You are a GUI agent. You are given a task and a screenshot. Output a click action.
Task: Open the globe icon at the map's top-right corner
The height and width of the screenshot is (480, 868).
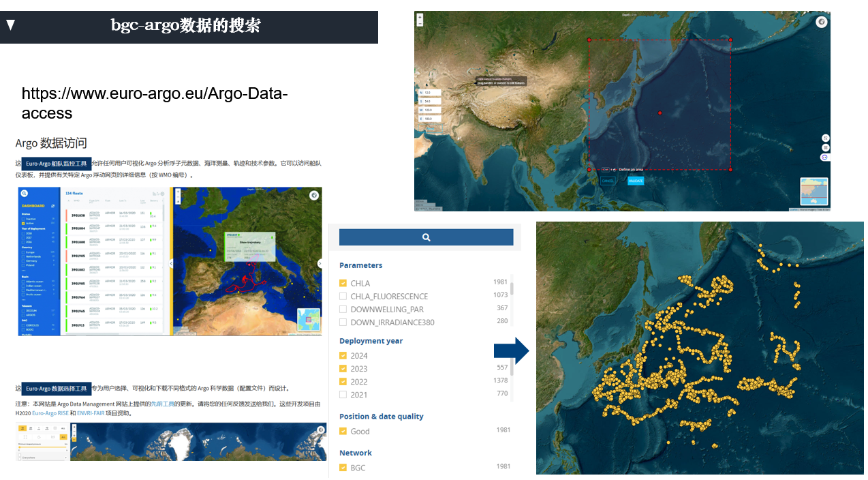[x=822, y=22]
